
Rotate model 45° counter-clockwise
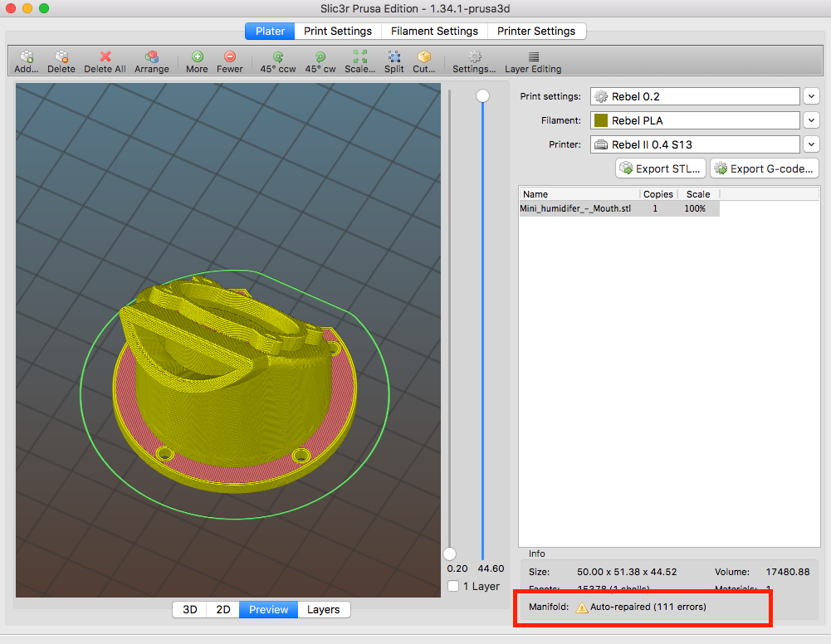click(278, 57)
